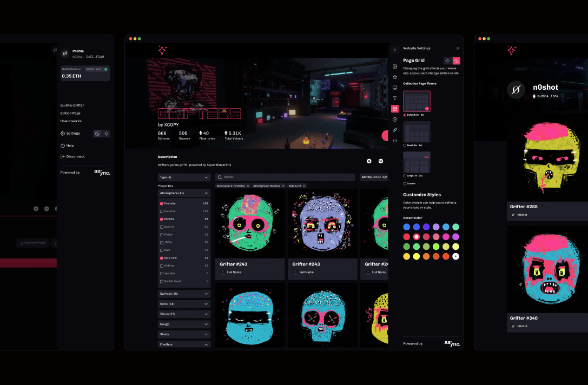Open the Sort by dropdown

tap(374, 177)
